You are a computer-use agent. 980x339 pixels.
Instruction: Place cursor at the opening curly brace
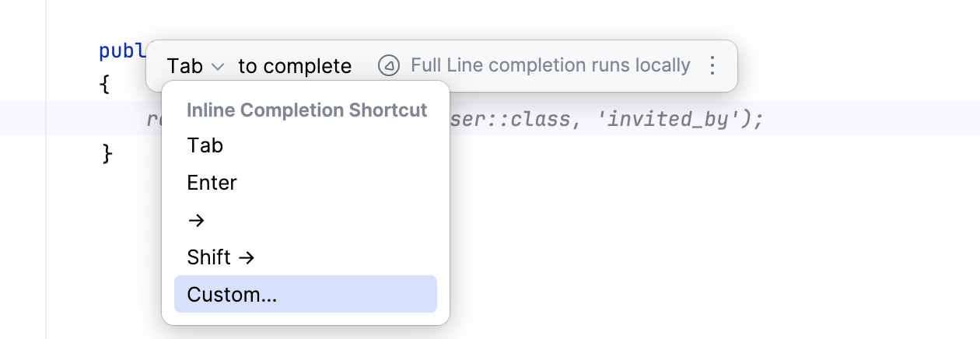point(106,85)
